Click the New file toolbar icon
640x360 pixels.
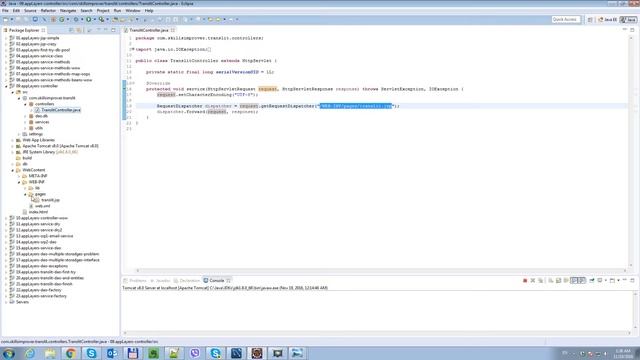coord(6,19)
